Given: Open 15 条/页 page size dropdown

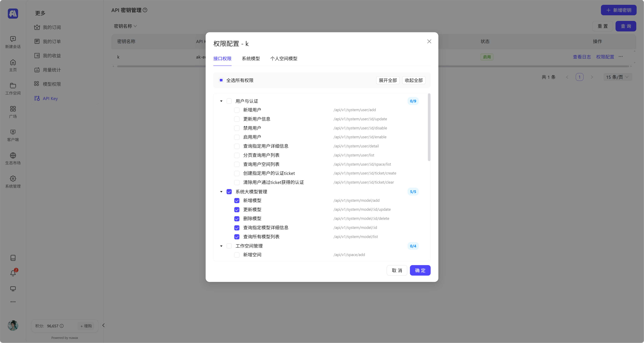Looking at the screenshot, I should click(617, 77).
